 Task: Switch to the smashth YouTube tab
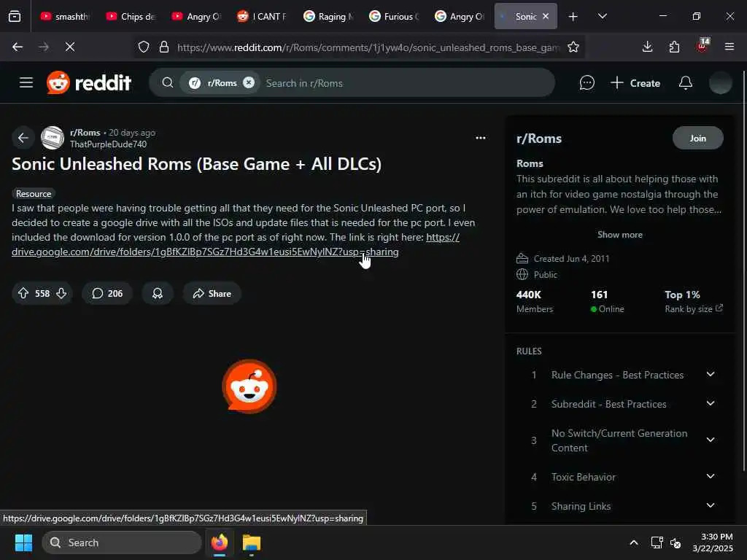64,17
